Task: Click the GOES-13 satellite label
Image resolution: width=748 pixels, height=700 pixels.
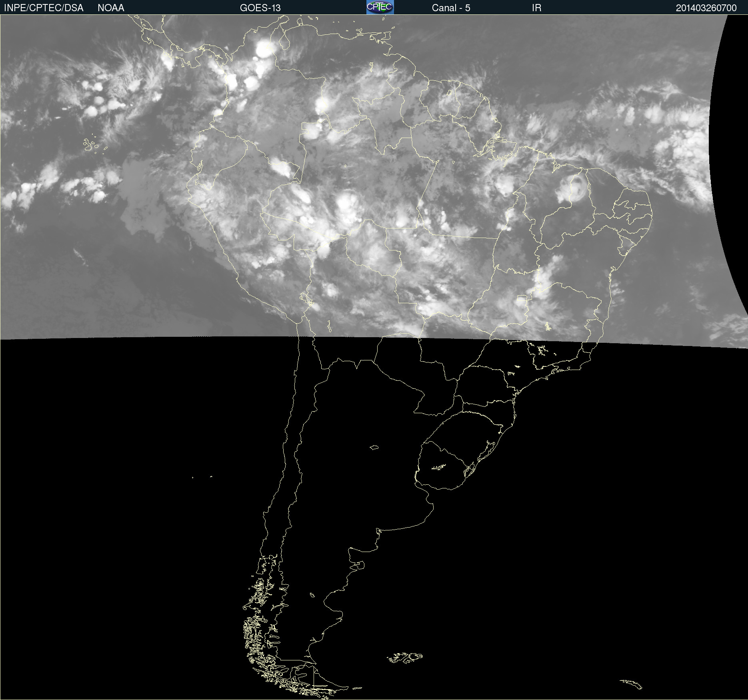Action: point(260,8)
